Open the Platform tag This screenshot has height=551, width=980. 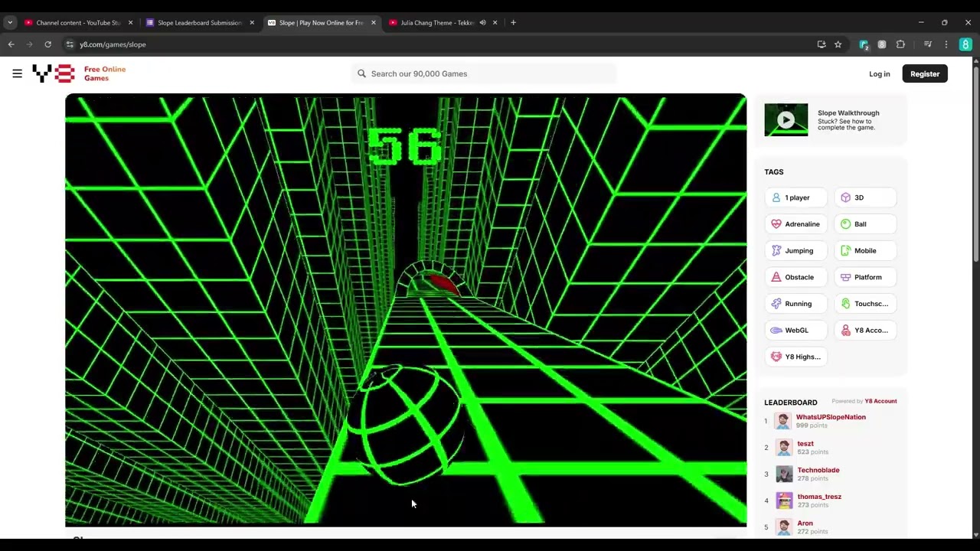tap(865, 277)
